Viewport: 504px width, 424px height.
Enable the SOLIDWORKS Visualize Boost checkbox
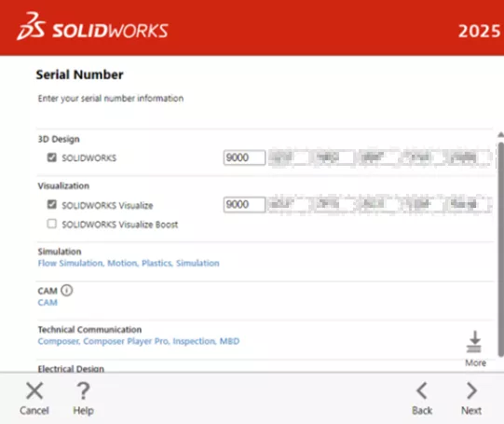tap(52, 224)
